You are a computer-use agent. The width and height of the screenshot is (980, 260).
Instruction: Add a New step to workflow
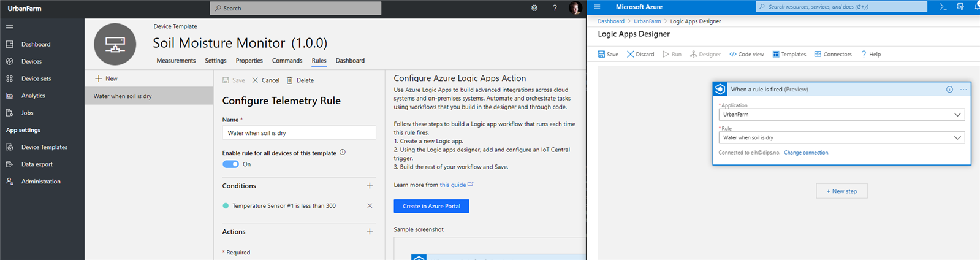(x=841, y=191)
